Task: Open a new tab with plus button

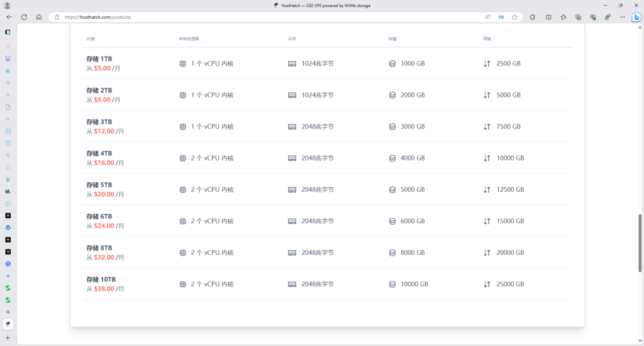Action: click(x=8, y=338)
